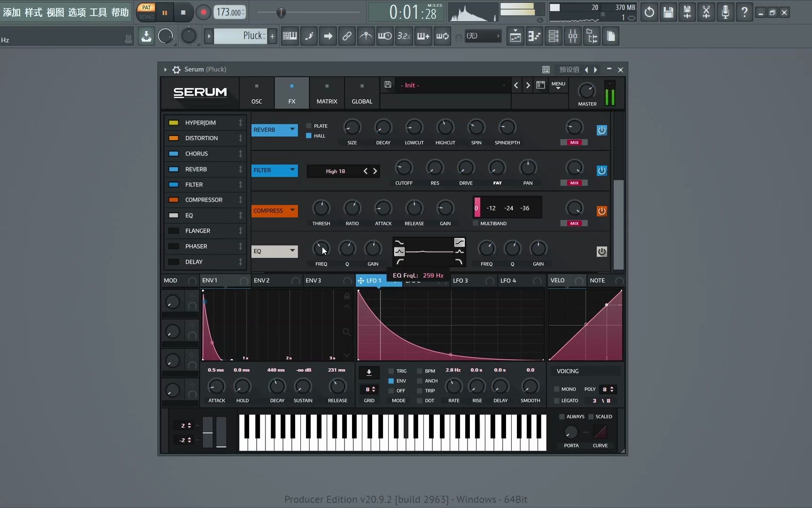The height and width of the screenshot is (508, 812).
Task: Open the Playlist view icon
Action: click(515, 36)
